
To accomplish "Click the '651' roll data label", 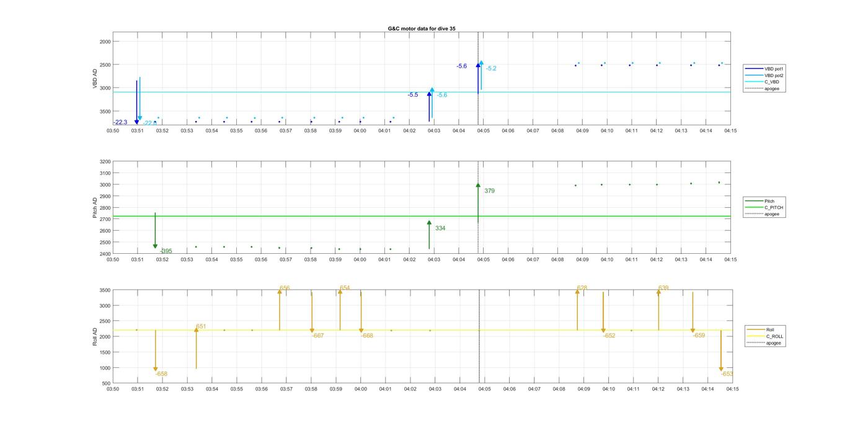I will pos(201,326).
